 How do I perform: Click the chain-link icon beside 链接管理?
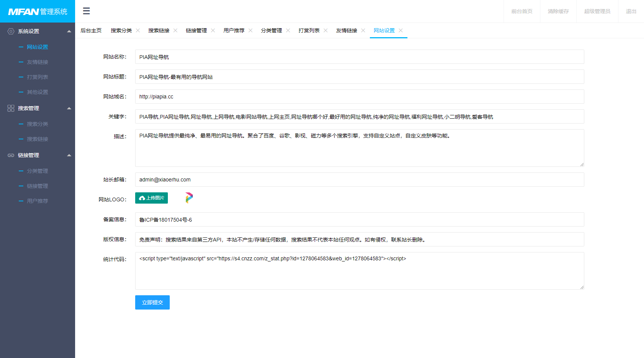click(x=11, y=155)
